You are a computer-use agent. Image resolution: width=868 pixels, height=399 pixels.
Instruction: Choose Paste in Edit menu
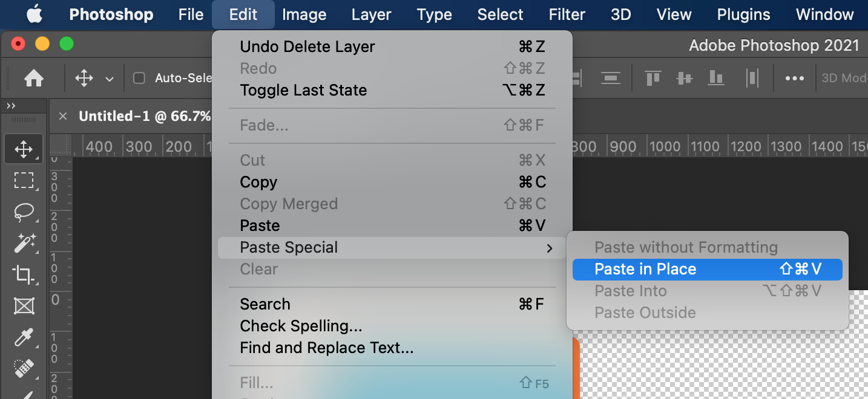pos(392,225)
